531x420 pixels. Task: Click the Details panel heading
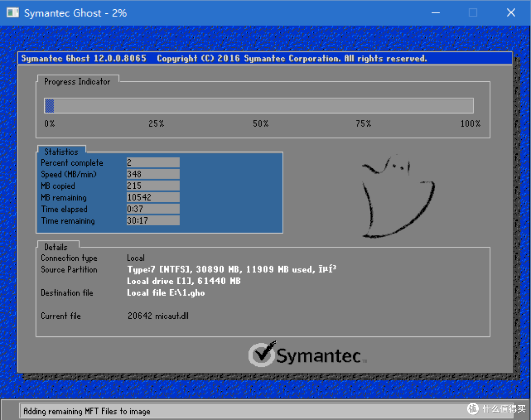click(56, 247)
